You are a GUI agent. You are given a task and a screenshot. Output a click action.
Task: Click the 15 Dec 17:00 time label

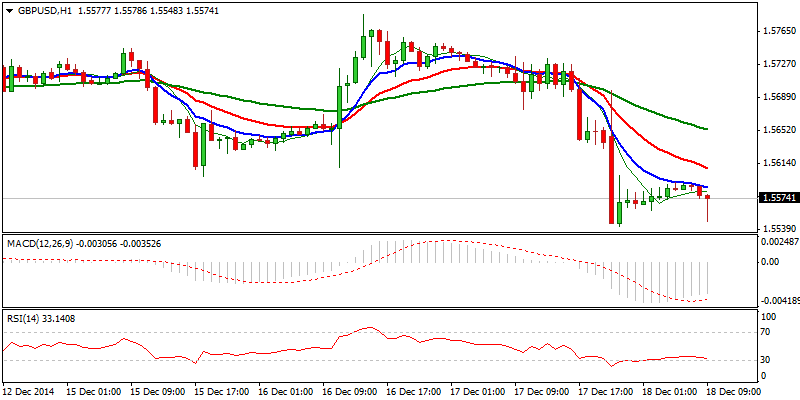[x=221, y=391]
